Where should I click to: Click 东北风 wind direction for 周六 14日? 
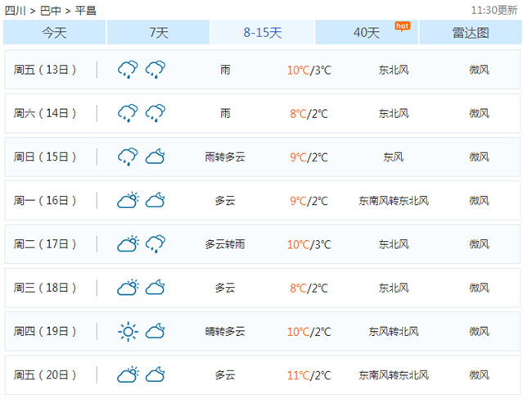(394, 113)
